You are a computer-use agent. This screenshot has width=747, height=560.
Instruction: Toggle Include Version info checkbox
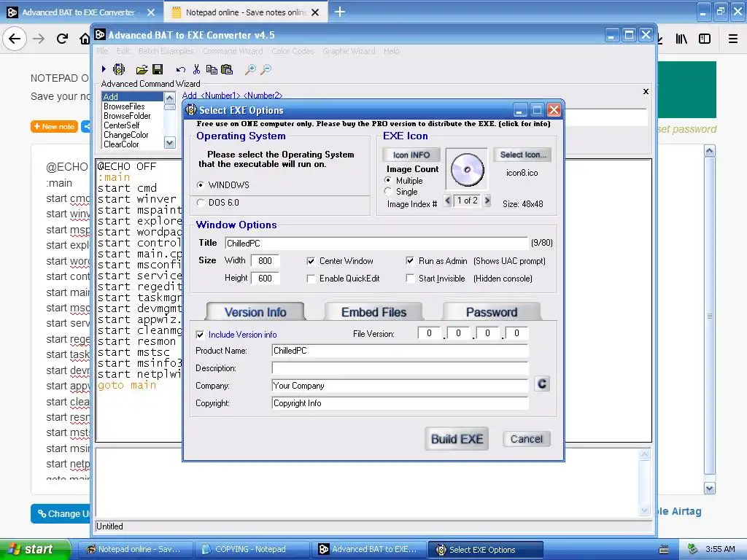click(x=200, y=335)
